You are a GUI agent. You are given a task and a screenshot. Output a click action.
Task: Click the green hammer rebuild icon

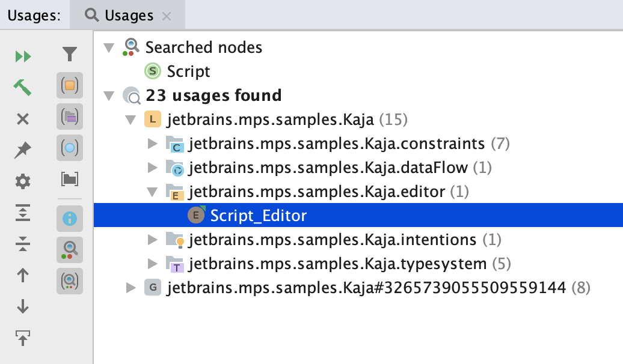click(23, 88)
